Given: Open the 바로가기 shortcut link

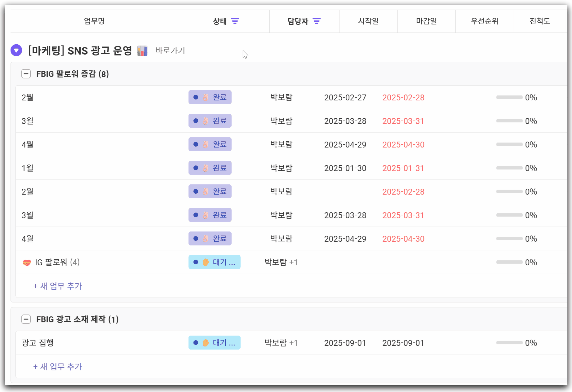Looking at the screenshot, I should point(170,51).
